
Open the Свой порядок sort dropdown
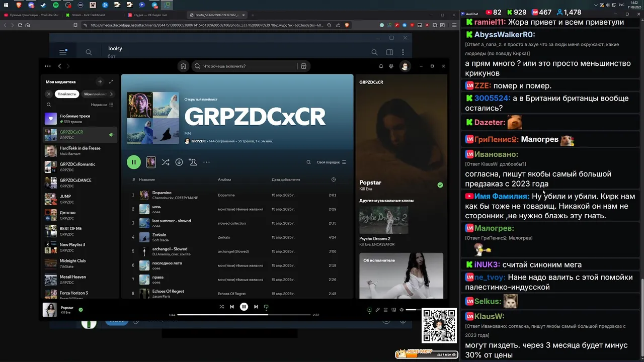pos(332,162)
